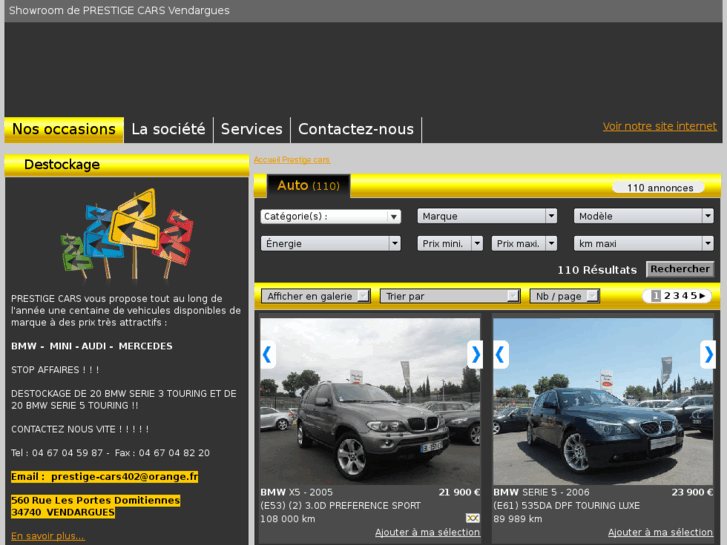Show next photo of BMW X5

coord(475,355)
